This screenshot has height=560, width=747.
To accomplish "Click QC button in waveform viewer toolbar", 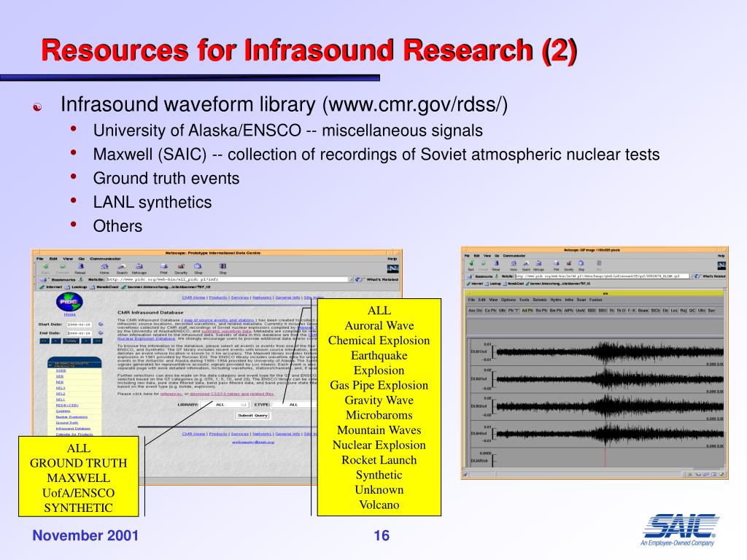I will (x=692, y=311).
